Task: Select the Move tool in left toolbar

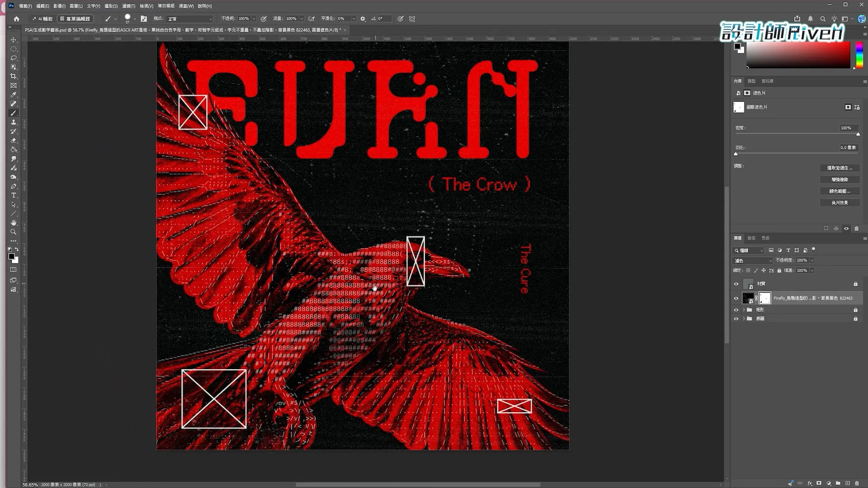Action: (x=14, y=40)
